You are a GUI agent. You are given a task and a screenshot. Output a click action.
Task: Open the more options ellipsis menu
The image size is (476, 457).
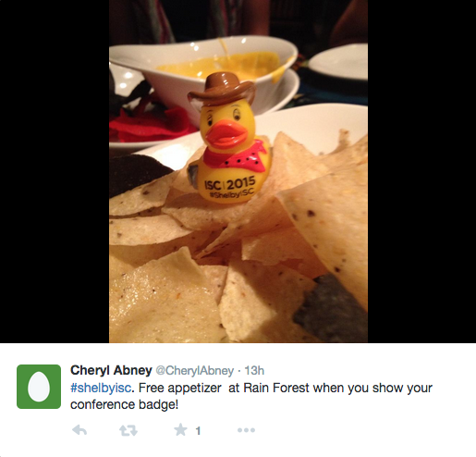[x=246, y=430]
